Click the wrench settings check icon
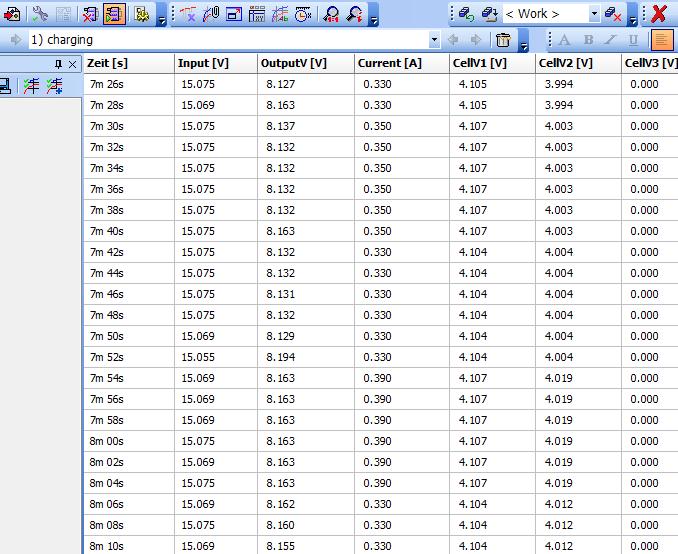The image size is (678, 554). tap(40, 14)
